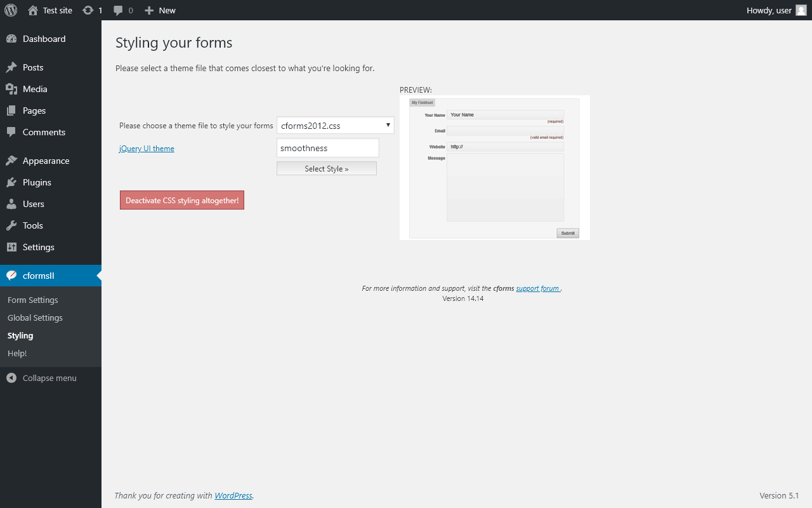812x508 pixels.
Task: Click the home icon beside Test site
Action: click(33, 10)
